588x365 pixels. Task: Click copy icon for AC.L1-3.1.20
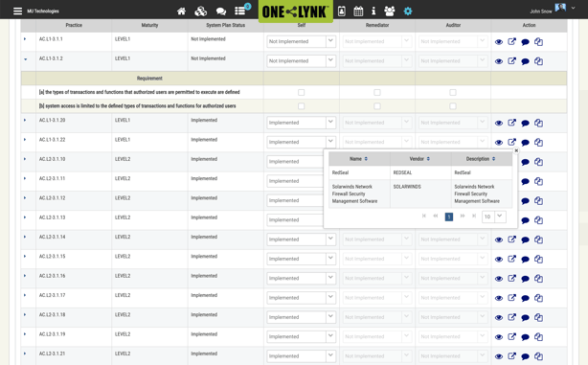pyautogui.click(x=538, y=123)
